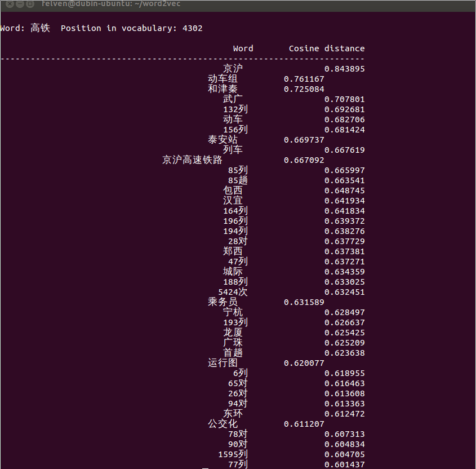Viewport: 476px width, 469px height.
Task: Click the value 0.620077
Action: tap(304, 363)
